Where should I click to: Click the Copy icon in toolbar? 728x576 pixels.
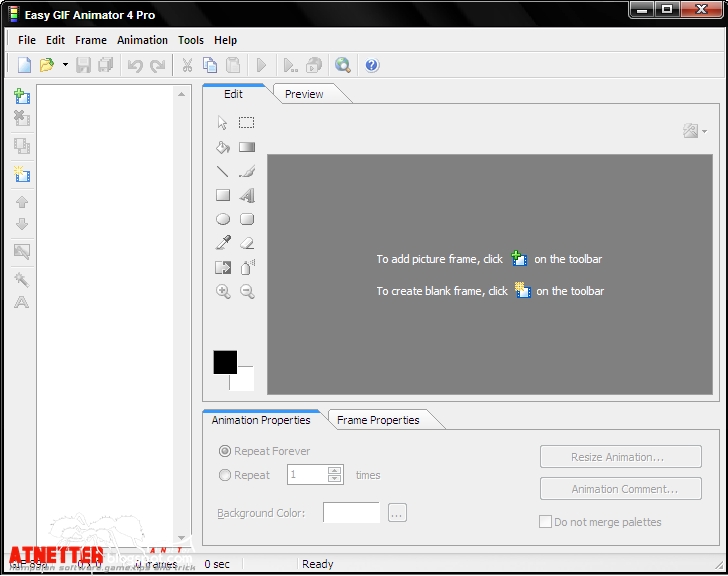click(210, 65)
